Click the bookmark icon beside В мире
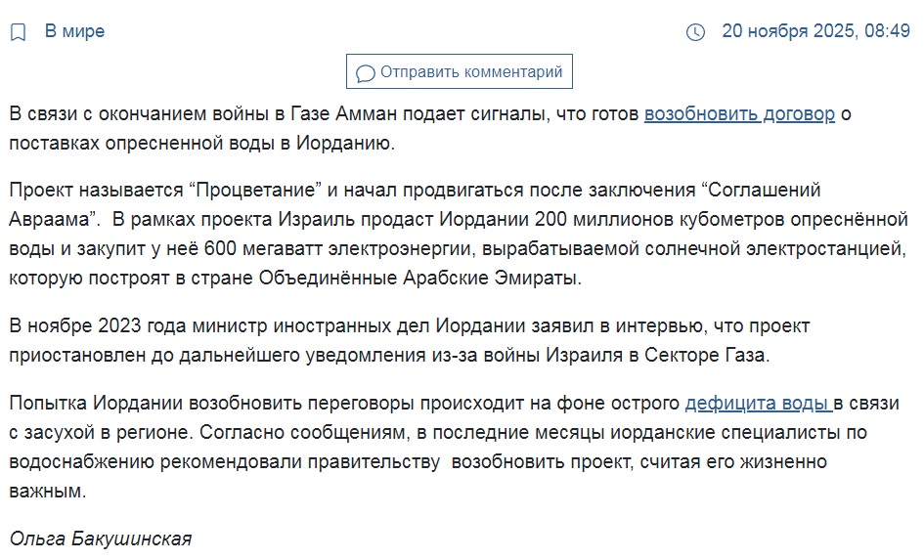This screenshot has width=924, height=560. [19, 32]
